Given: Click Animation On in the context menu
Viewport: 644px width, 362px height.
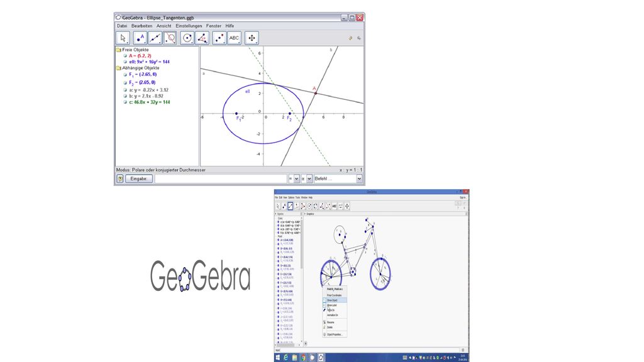Looking at the screenshot, I should (335, 315).
